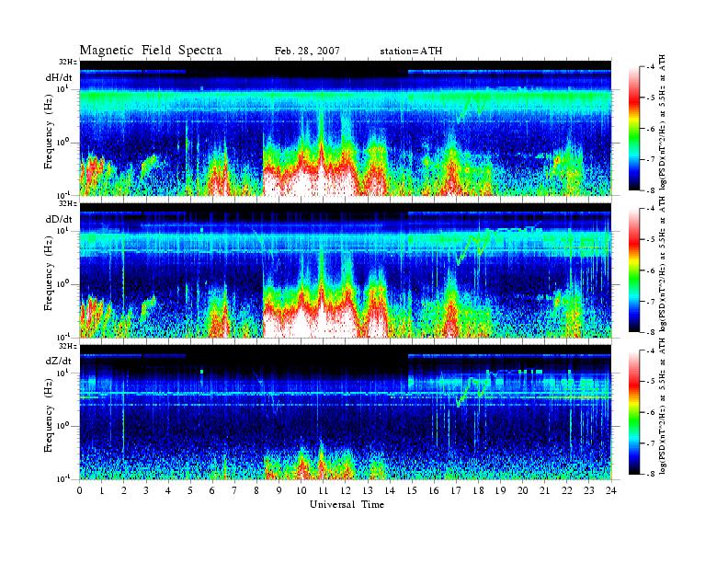
Task: Click the 32Hz label atop dZ/dt panel
Action: pyautogui.click(x=68, y=346)
